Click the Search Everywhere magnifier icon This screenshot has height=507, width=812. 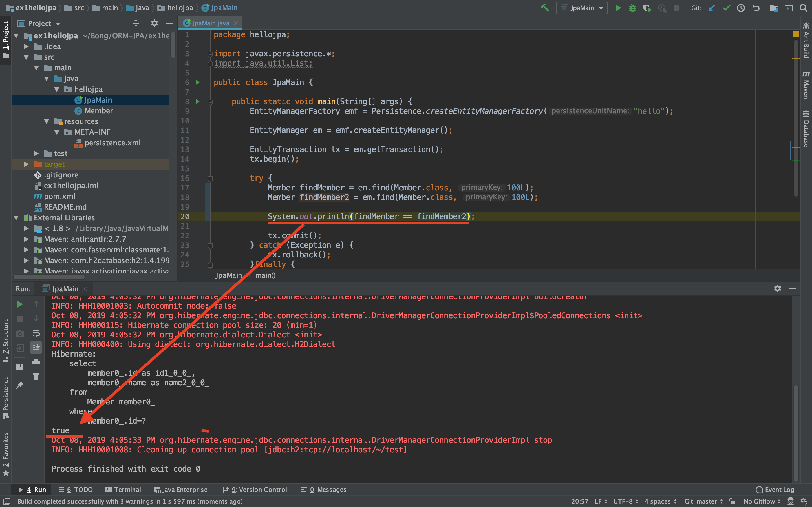tap(804, 8)
